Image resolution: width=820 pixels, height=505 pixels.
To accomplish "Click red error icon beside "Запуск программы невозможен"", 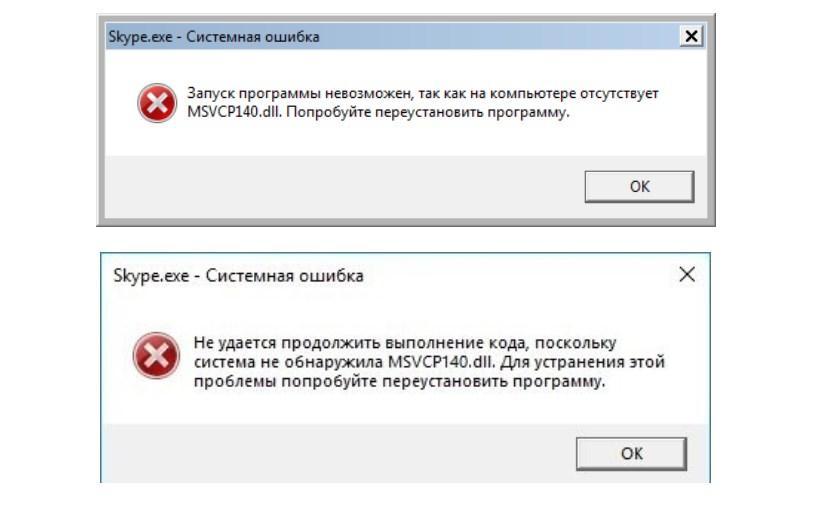I will coord(157,103).
